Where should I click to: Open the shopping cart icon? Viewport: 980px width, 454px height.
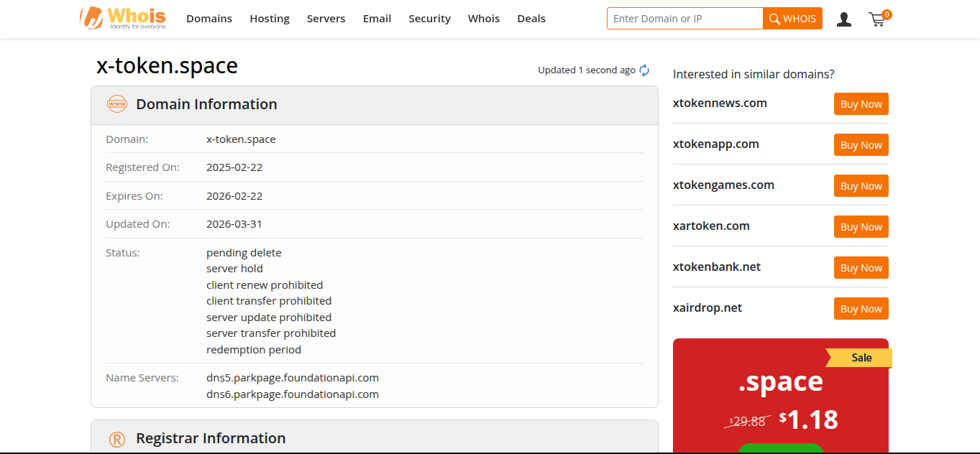(877, 19)
